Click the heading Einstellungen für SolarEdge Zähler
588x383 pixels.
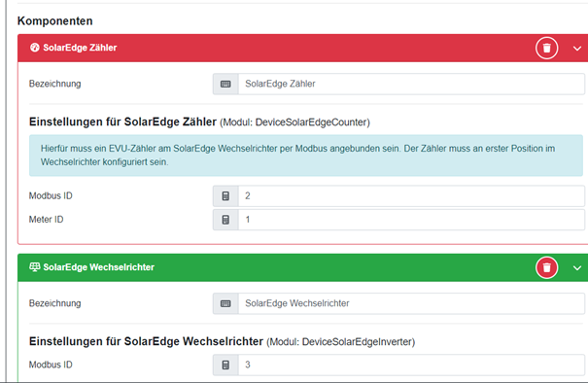coord(122,122)
